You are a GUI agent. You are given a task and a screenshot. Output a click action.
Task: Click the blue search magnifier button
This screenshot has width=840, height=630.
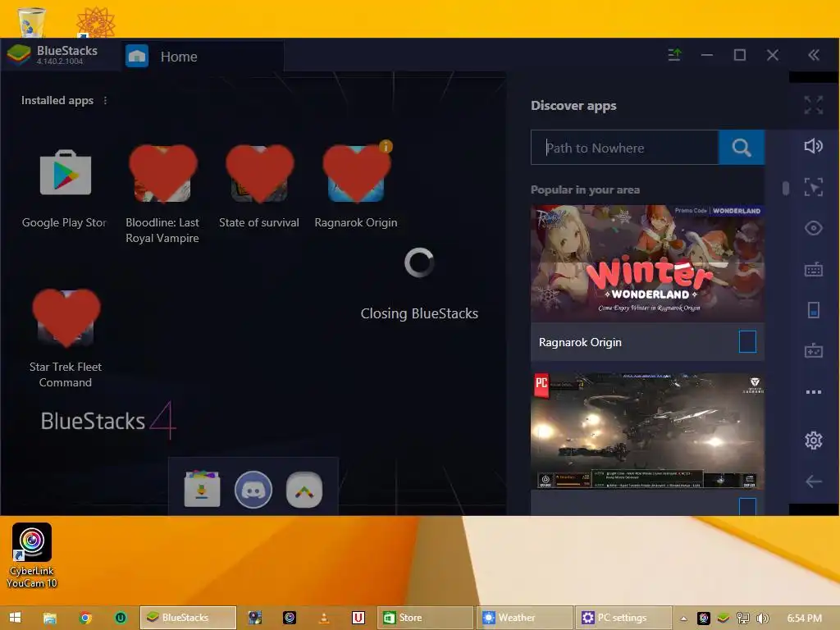[742, 148]
